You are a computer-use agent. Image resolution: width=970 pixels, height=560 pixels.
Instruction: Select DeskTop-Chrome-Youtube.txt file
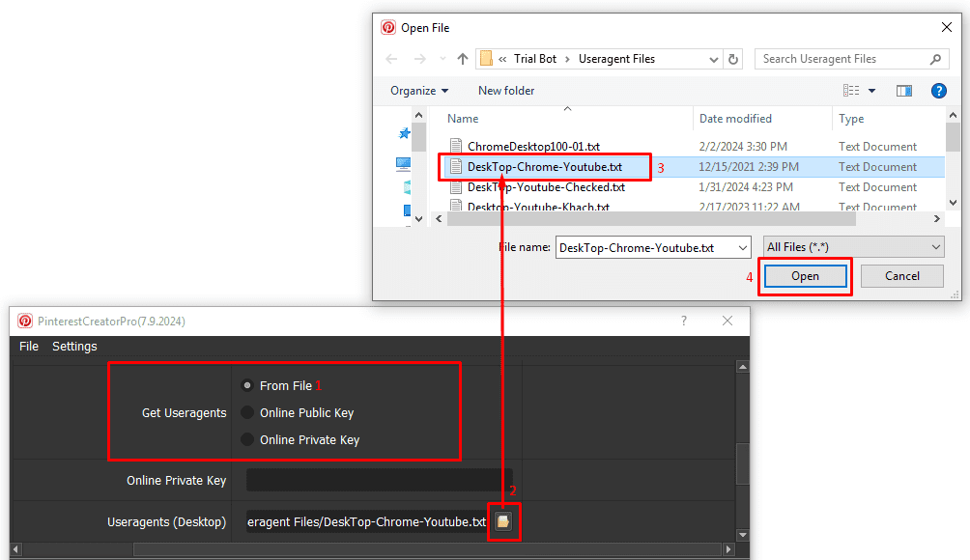click(544, 167)
